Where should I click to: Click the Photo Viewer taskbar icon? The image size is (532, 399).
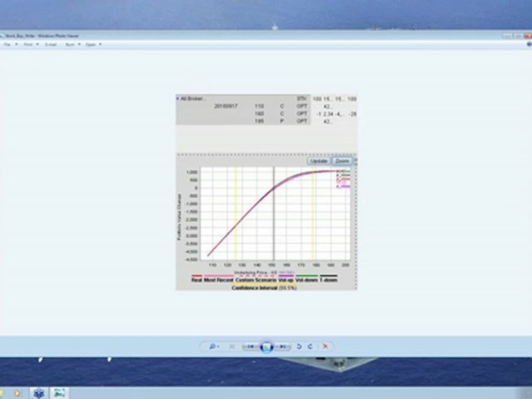pyautogui.click(x=59, y=393)
